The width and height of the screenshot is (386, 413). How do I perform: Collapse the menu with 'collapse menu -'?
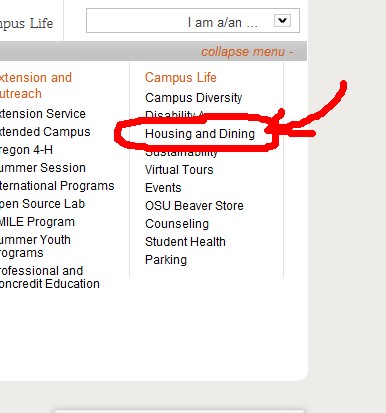tap(247, 52)
